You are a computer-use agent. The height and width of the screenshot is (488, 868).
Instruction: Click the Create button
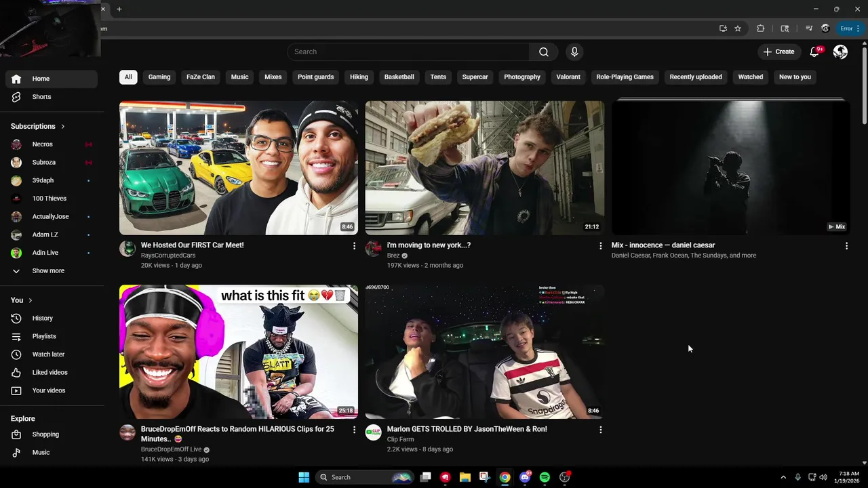778,52
